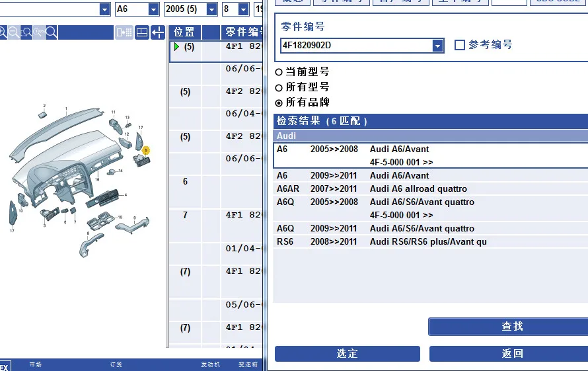The width and height of the screenshot is (588, 371).
Task: Open the main group dropdown showing 8
Action: coord(243,9)
